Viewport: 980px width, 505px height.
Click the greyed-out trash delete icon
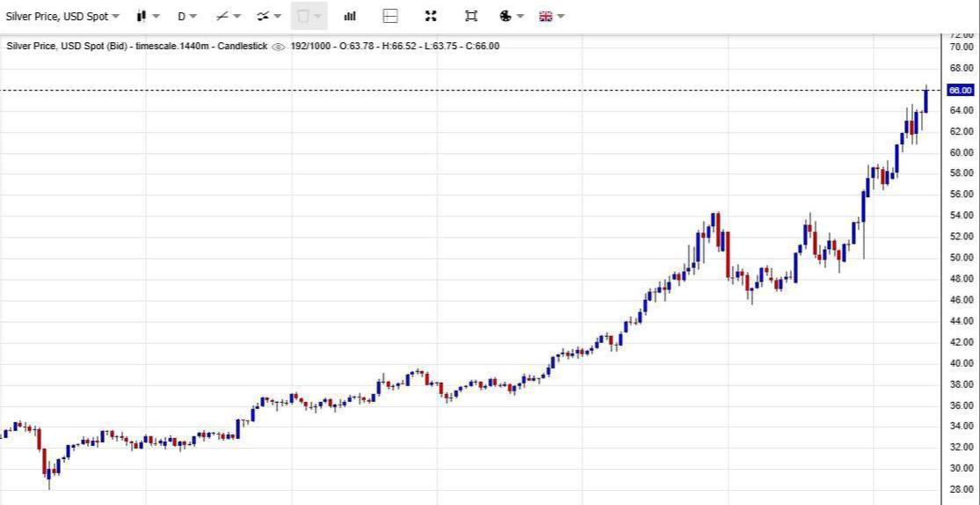coord(303,16)
